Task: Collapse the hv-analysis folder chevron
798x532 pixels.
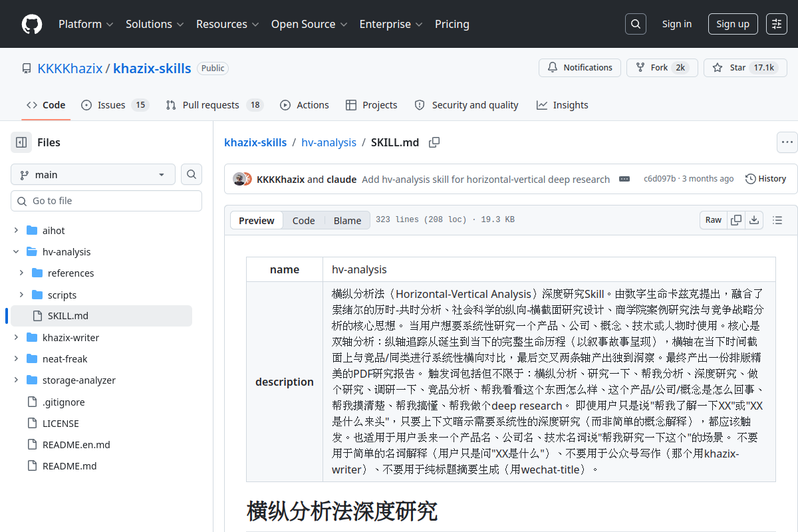Action: (16, 252)
